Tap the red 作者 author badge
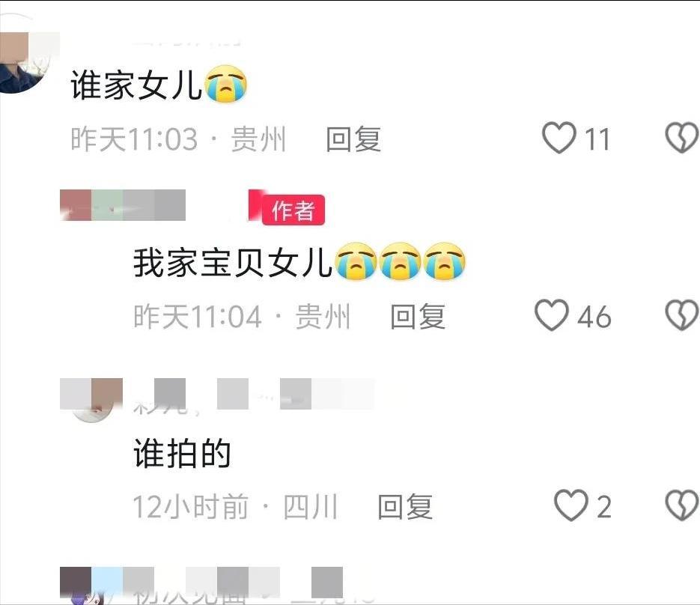The height and width of the screenshot is (605, 700). coord(293,210)
